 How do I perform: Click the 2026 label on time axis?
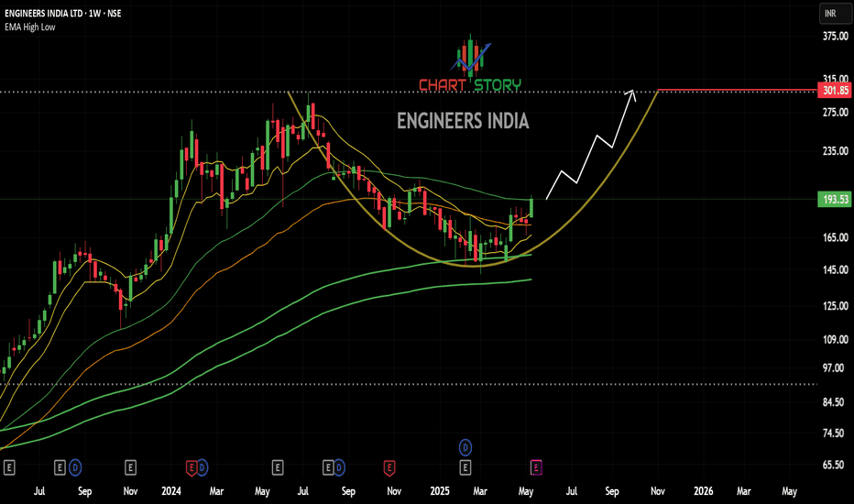pos(703,491)
